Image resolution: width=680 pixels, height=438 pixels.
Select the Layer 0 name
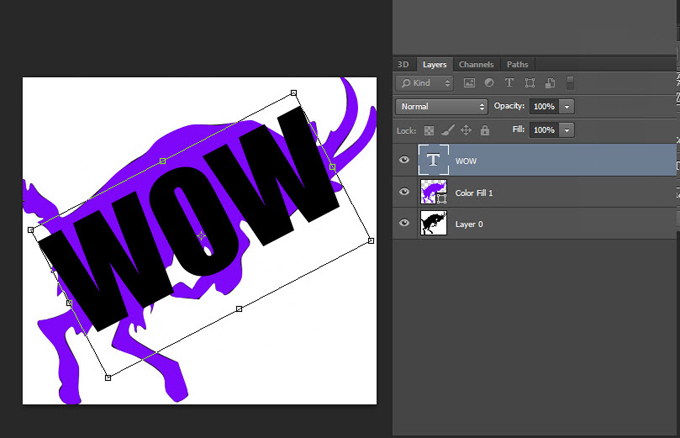coord(469,224)
